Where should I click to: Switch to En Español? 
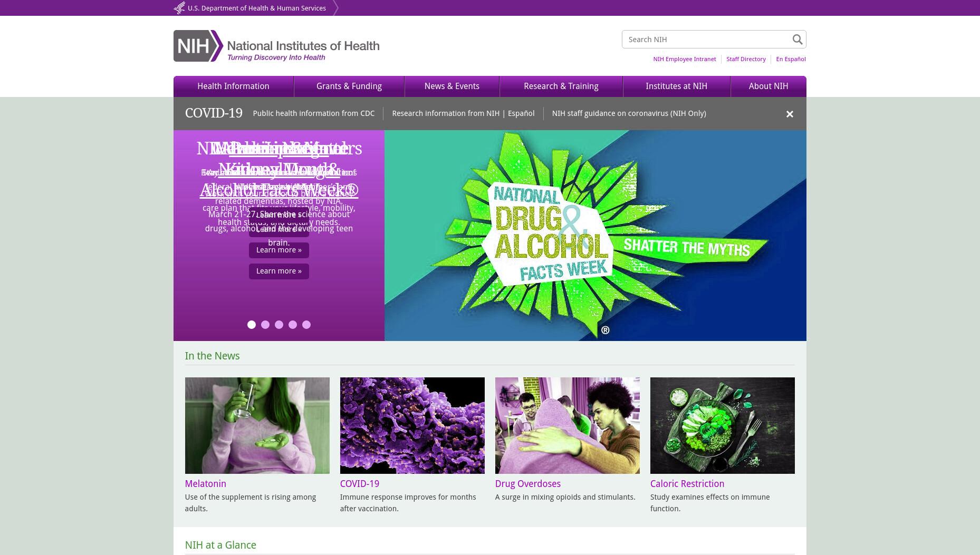pyautogui.click(x=791, y=59)
